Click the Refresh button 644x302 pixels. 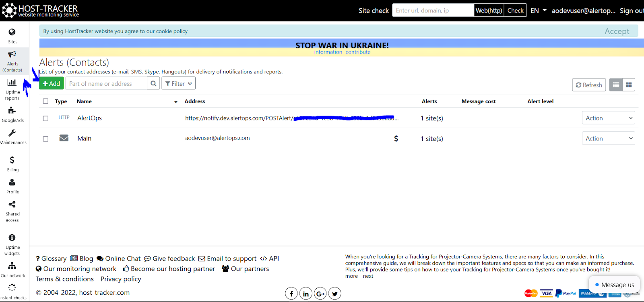tap(588, 85)
